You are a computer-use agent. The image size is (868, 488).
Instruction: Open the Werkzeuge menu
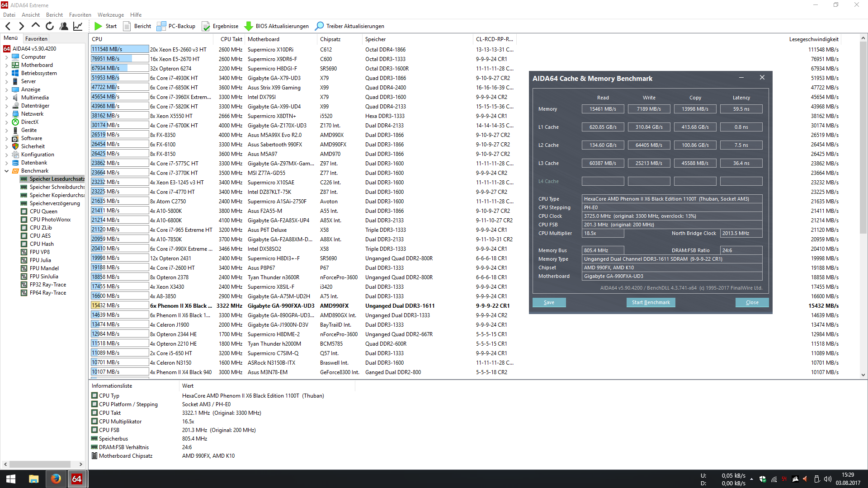(110, 15)
